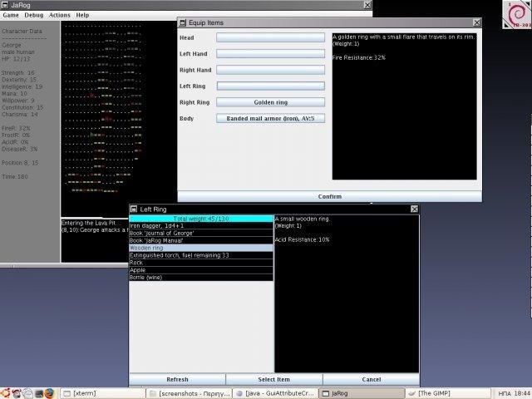Select Book 'Journal of George'
This screenshot has width=532, height=399.
coord(201,234)
